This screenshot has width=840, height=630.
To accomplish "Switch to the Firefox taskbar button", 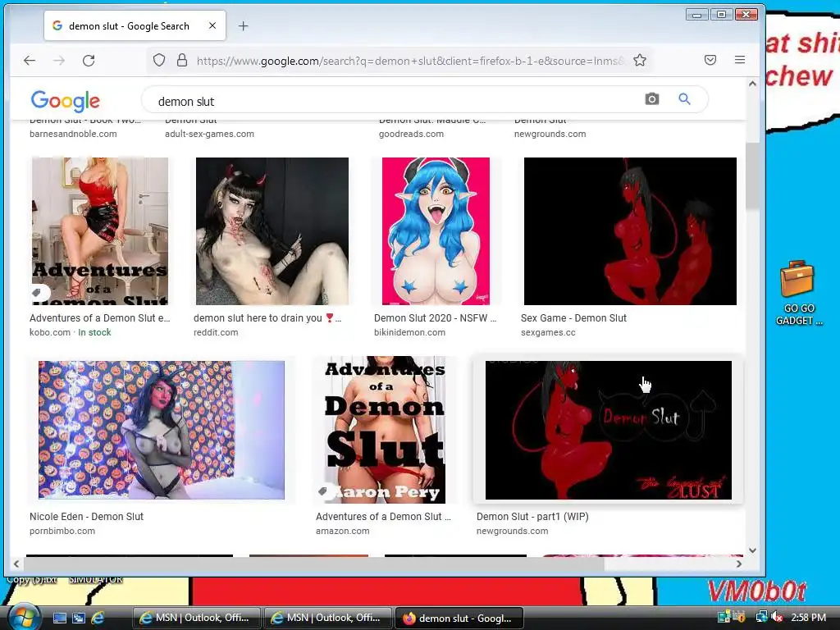I will 459,619.
